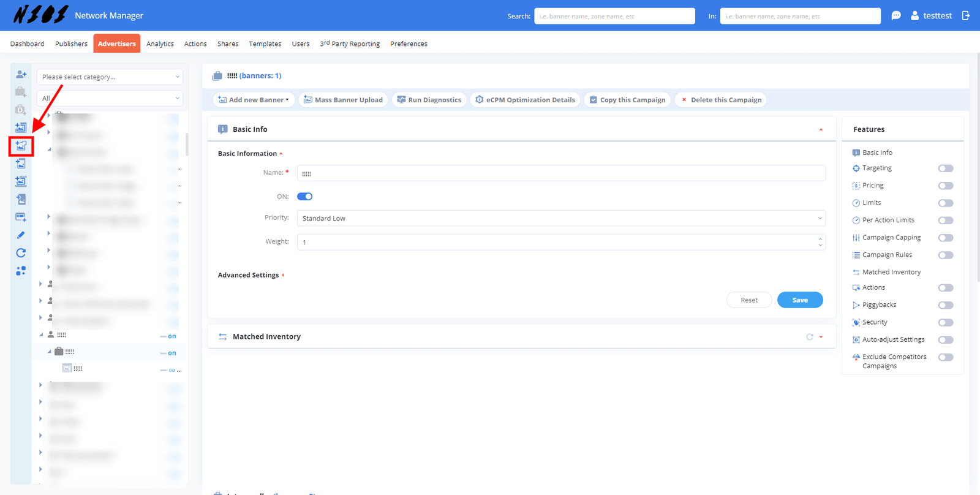Click Delete this Campaign

[x=721, y=100]
